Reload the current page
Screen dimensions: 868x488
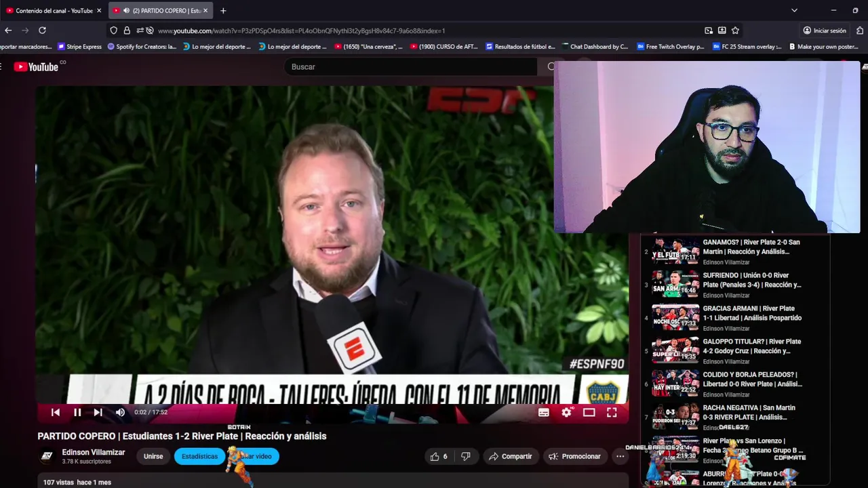pyautogui.click(x=42, y=30)
